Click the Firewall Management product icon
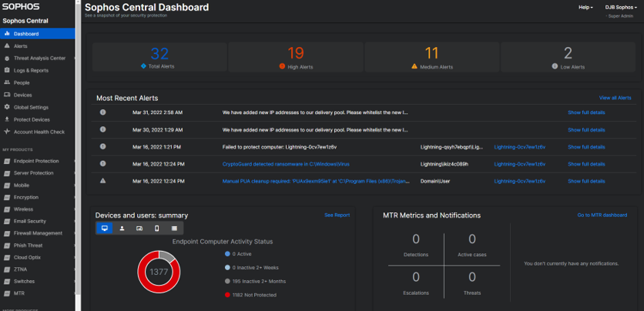The image size is (644, 311). pyautogui.click(x=7, y=233)
